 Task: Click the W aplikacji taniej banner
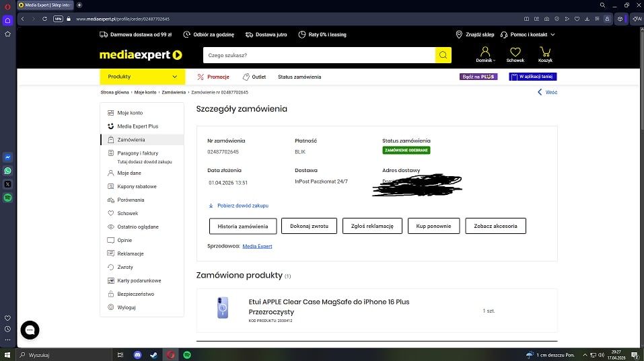533,77
